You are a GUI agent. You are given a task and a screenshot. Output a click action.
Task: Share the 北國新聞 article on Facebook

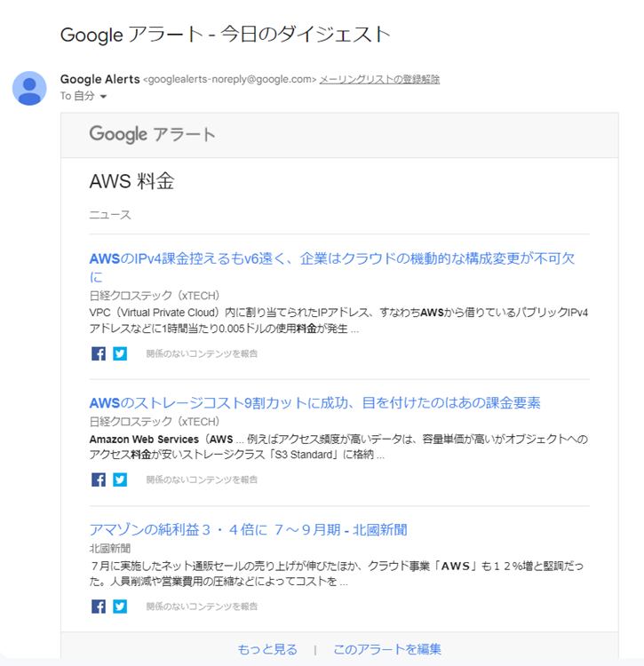pos(99,607)
